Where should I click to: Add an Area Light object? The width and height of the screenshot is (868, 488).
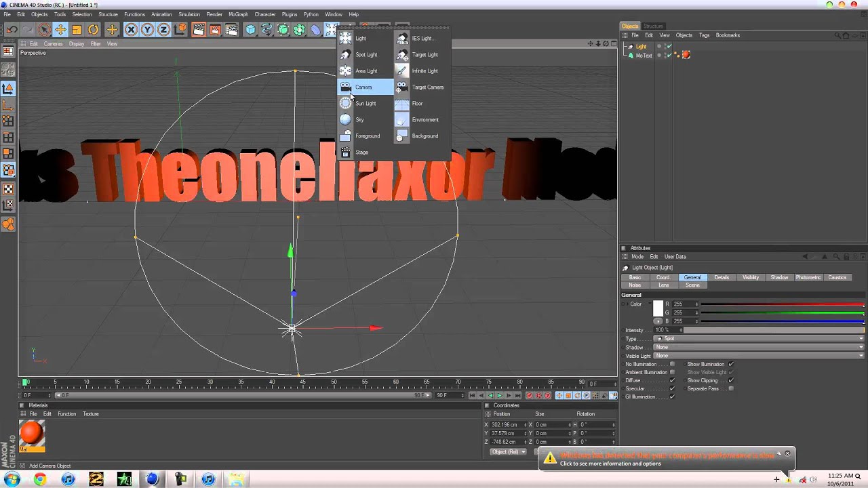click(x=365, y=70)
